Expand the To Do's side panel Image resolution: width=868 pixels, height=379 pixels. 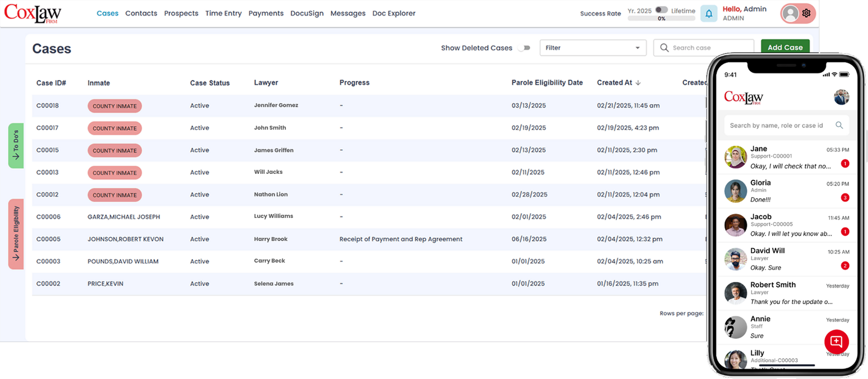coord(16,146)
